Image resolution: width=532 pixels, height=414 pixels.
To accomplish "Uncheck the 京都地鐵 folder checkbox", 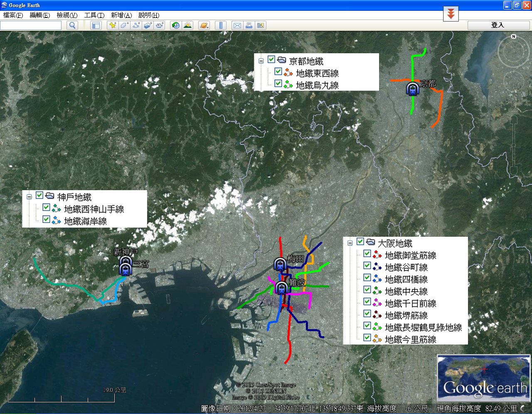I will click(x=271, y=59).
